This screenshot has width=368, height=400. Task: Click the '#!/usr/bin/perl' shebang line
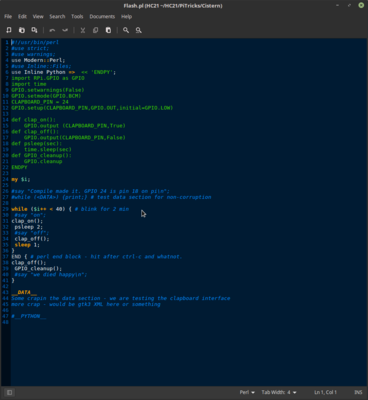click(x=35, y=42)
